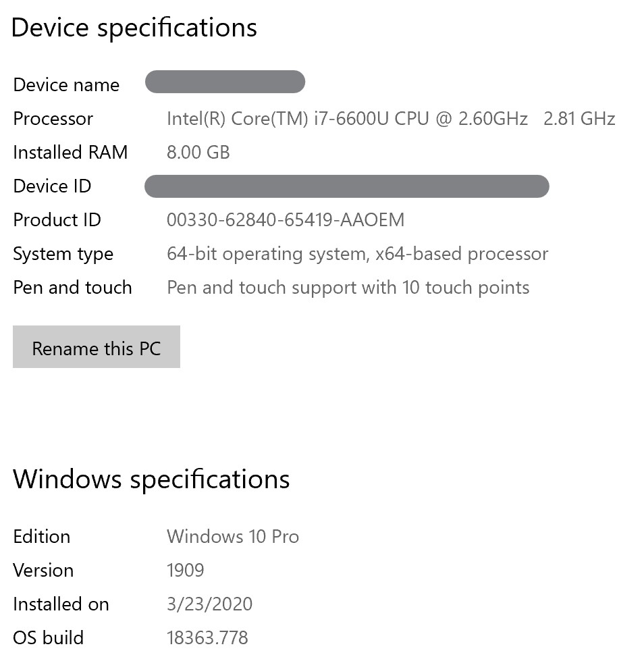
Task: Click the Windows specifications heading
Action: point(151,479)
